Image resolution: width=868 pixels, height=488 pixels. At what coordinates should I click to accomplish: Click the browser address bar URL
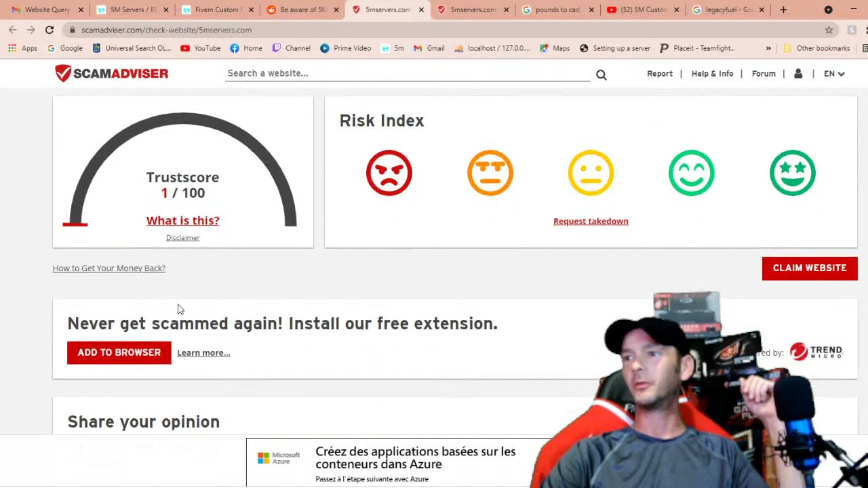[166, 30]
